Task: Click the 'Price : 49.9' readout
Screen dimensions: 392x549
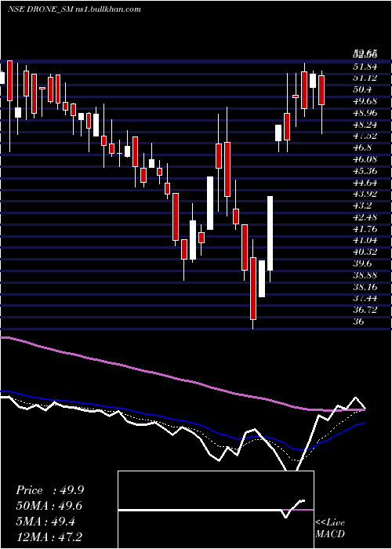Action: click(49, 490)
